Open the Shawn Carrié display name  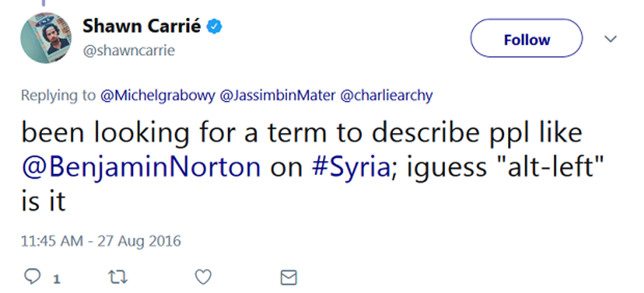pos(144,27)
